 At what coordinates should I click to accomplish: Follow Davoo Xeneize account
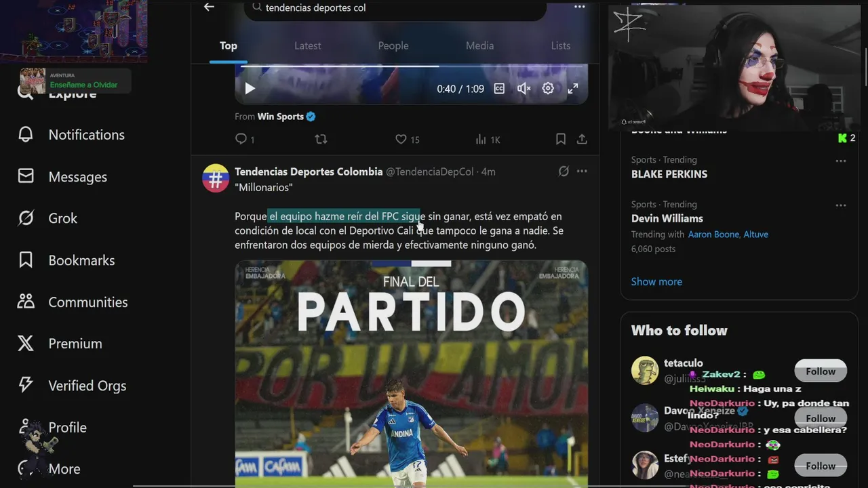click(821, 418)
